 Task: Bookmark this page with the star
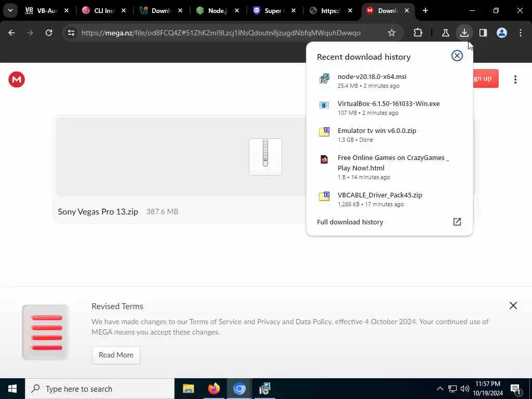click(x=392, y=33)
